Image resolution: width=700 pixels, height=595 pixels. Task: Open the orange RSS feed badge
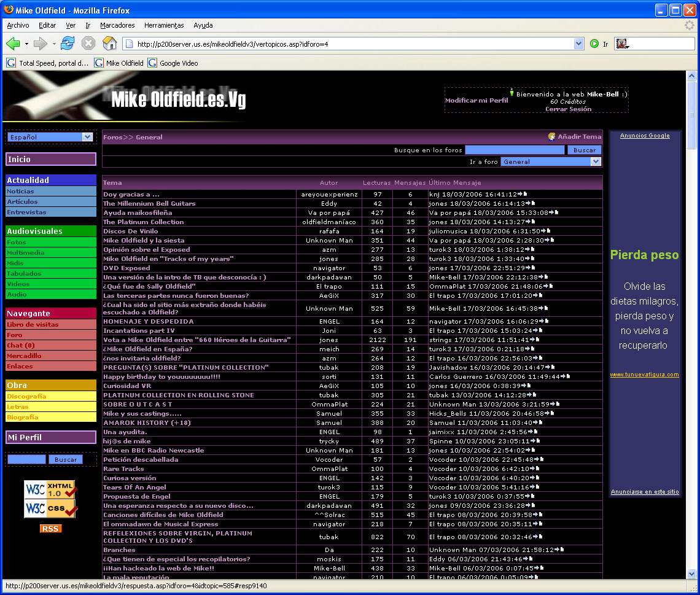tap(50, 529)
